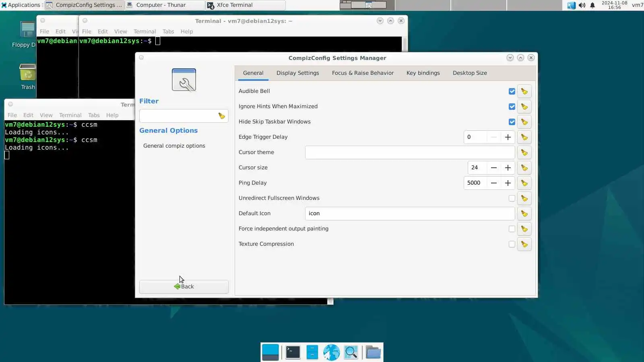The image size is (644, 362).
Task: Enable Unredirect Fullscreen Windows
Action: tap(512, 198)
